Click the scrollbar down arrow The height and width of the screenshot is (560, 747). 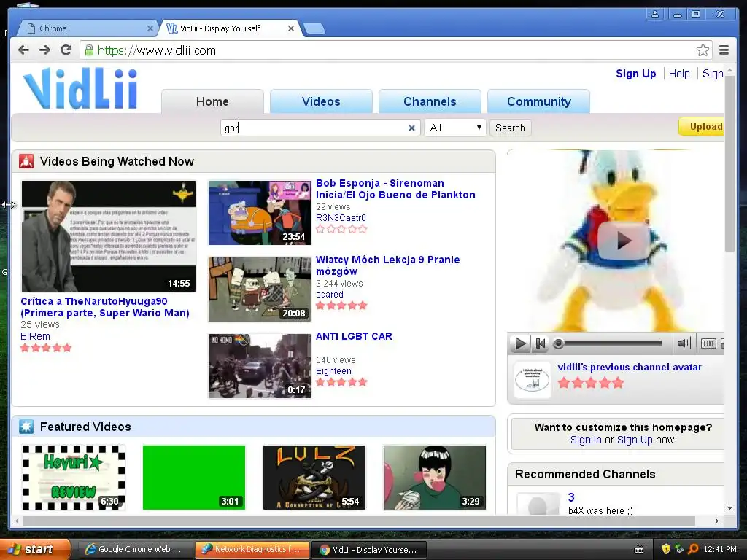(729, 508)
